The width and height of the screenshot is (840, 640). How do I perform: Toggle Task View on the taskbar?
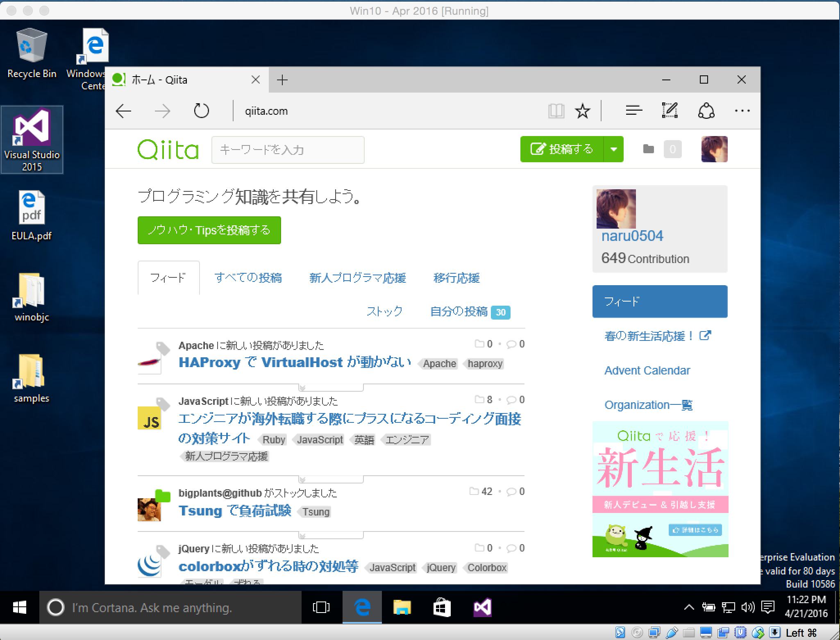(x=321, y=608)
